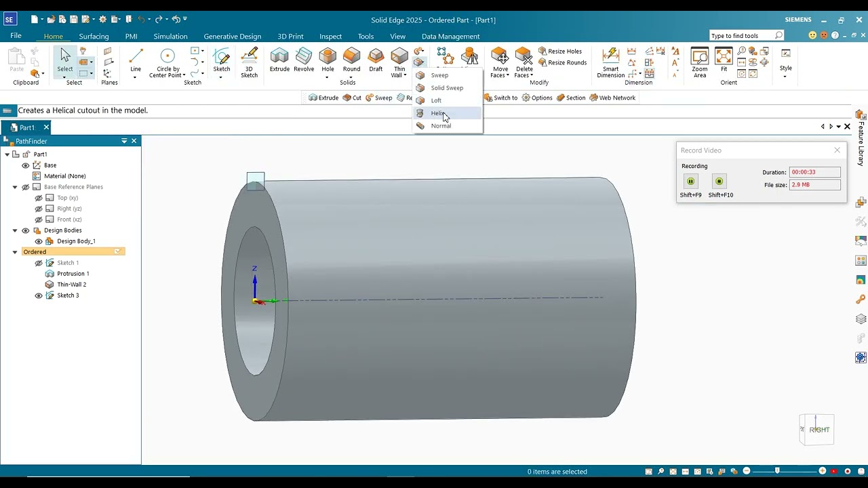The image size is (868, 488).
Task: Collapse the Part1 tree node
Action: [x=7, y=155]
